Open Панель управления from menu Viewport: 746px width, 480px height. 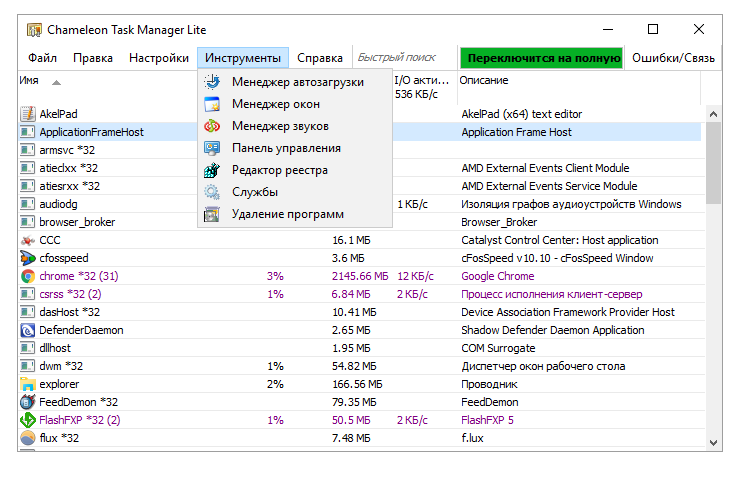tap(295, 148)
